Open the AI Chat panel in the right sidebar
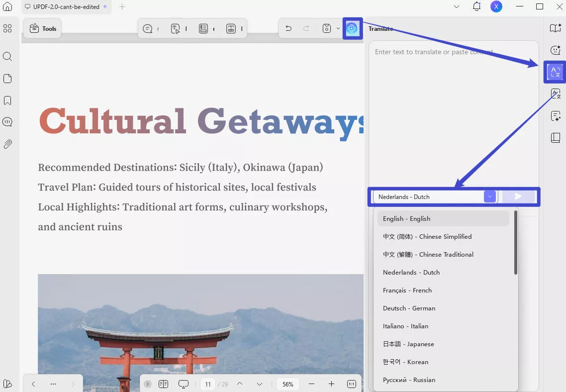The image size is (566, 392). coord(555,50)
